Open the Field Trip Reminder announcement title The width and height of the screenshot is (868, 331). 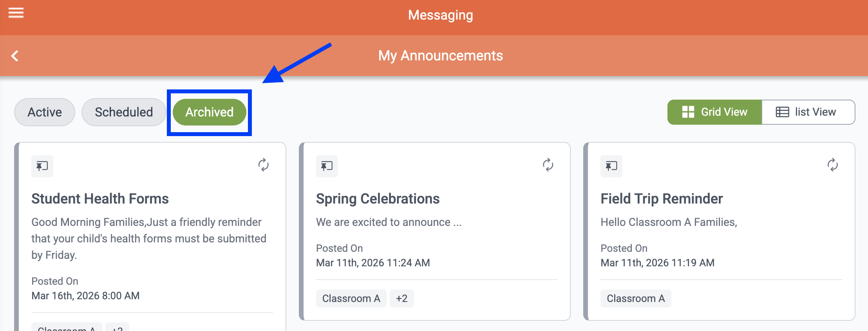[x=662, y=199]
